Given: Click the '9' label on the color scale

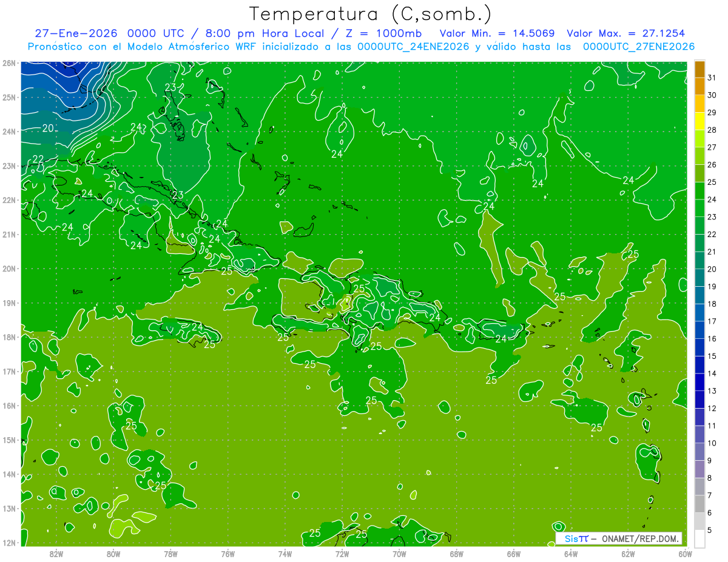Looking at the screenshot, I should [x=710, y=461].
